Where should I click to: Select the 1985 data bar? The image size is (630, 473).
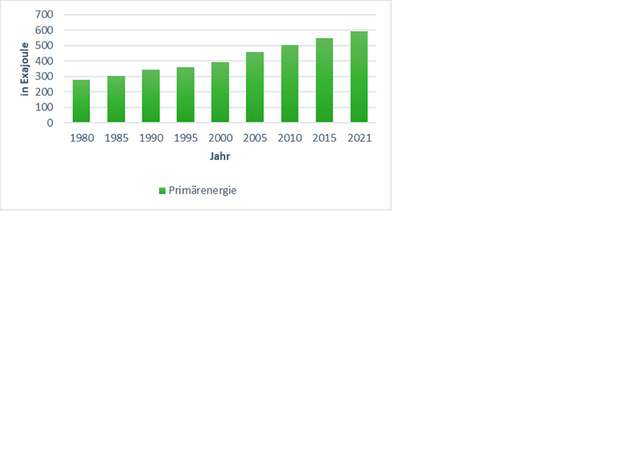coord(116,99)
